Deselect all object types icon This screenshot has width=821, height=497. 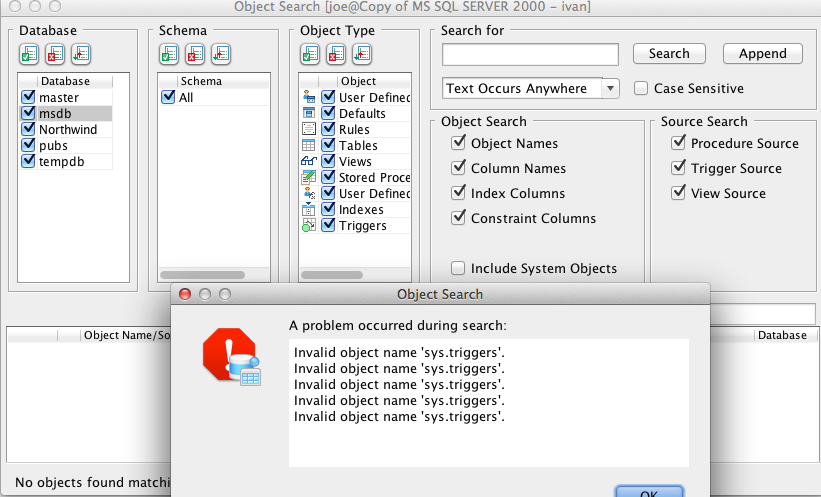pyautogui.click(x=336, y=54)
